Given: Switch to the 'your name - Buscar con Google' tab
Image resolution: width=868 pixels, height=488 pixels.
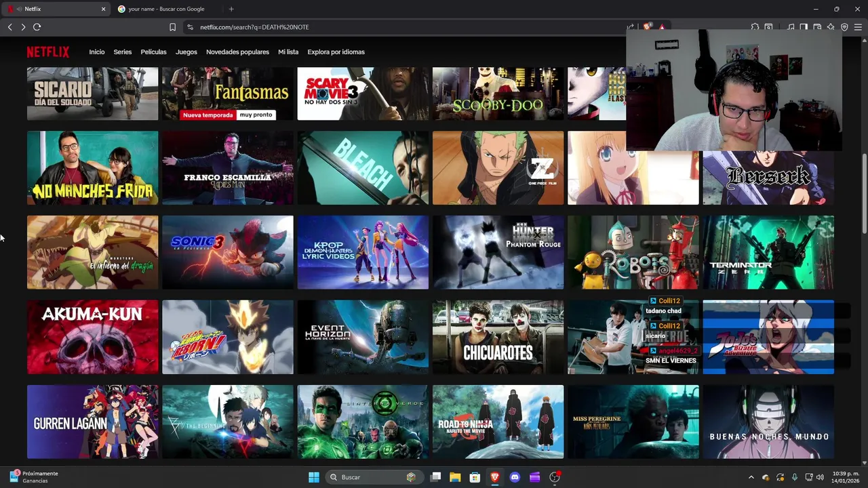Looking at the screenshot, I should (166, 9).
